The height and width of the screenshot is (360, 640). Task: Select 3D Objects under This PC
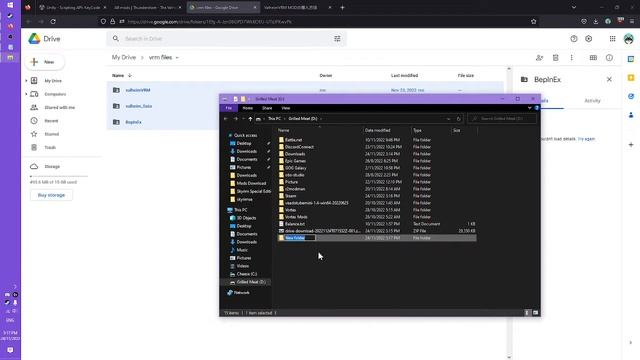pos(247,218)
